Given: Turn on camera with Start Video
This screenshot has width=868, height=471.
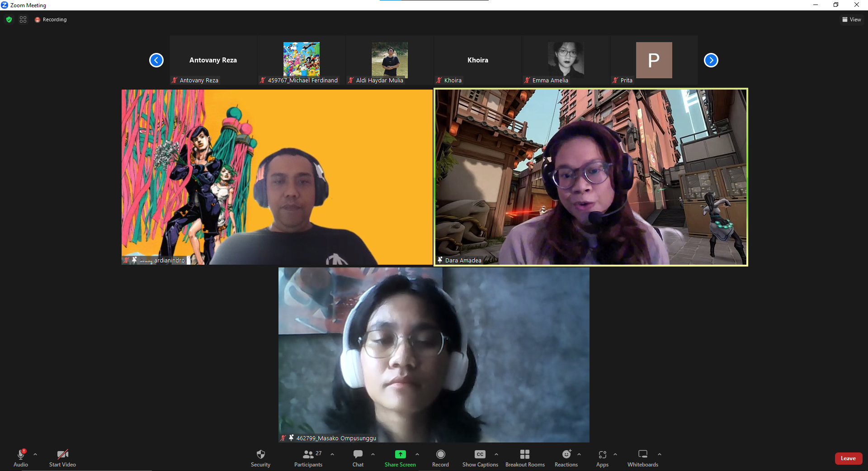Looking at the screenshot, I should tap(62, 457).
